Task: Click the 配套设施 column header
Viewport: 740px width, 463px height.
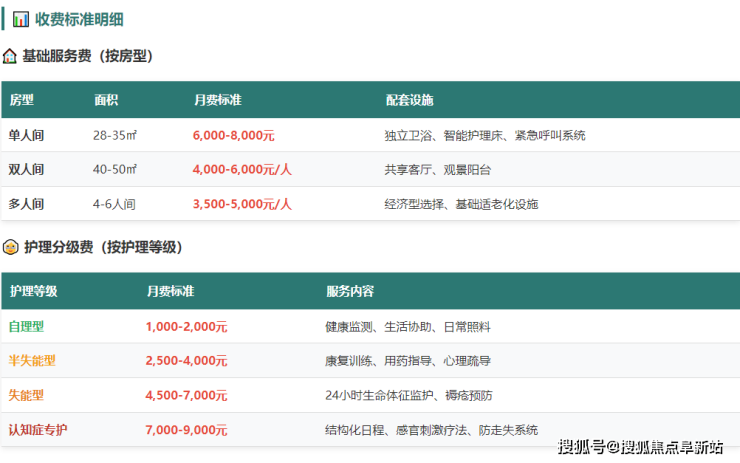Action: click(409, 100)
